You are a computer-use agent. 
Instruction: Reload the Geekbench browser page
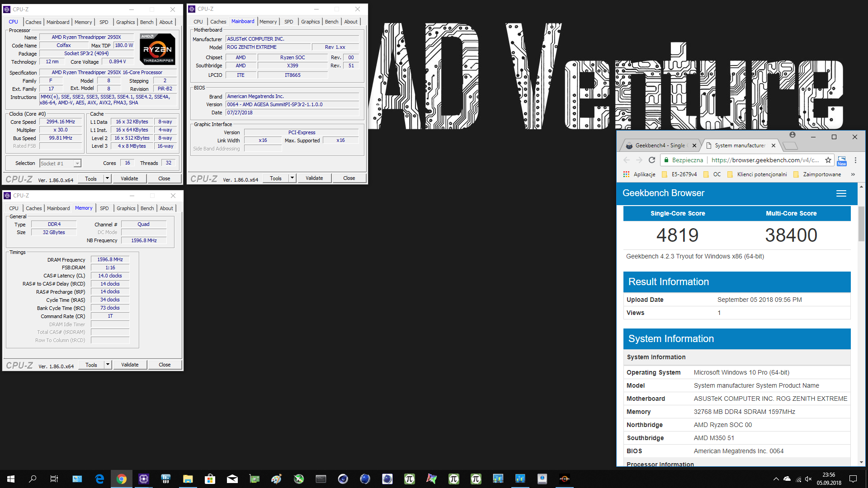651,160
